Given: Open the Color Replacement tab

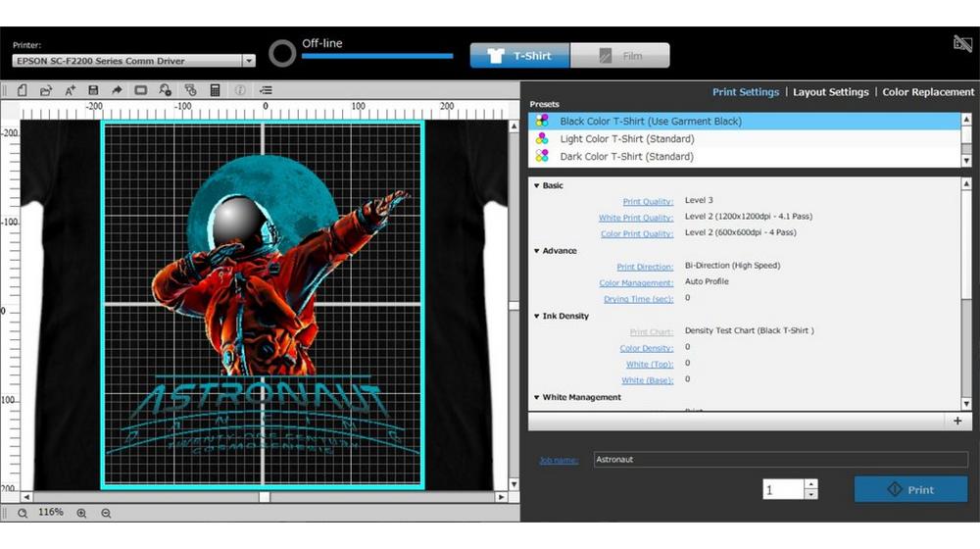Looking at the screenshot, I should pos(927,92).
